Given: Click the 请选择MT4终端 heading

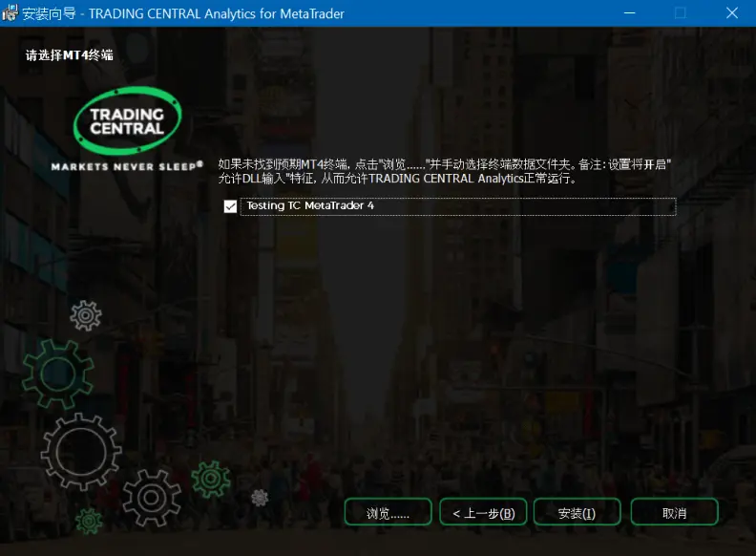Looking at the screenshot, I should [70, 55].
